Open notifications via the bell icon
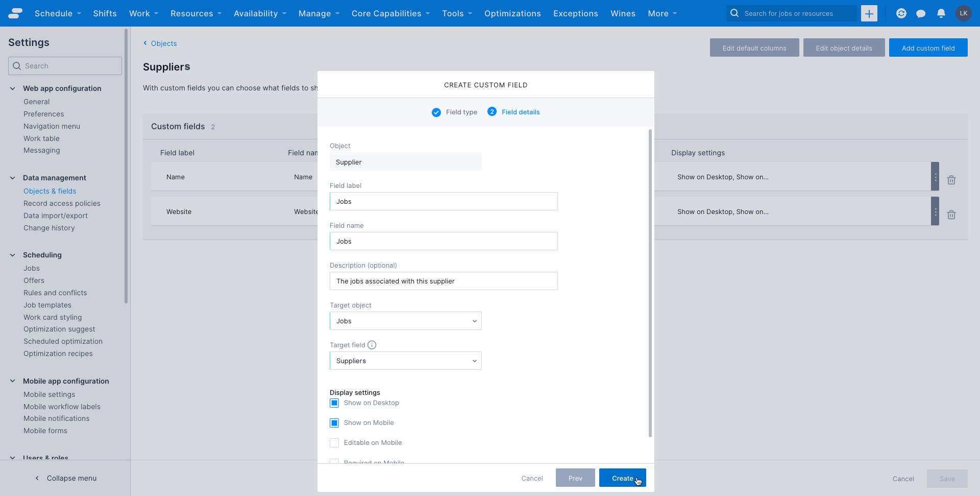The width and height of the screenshot is (980, 496). point(941,13)
